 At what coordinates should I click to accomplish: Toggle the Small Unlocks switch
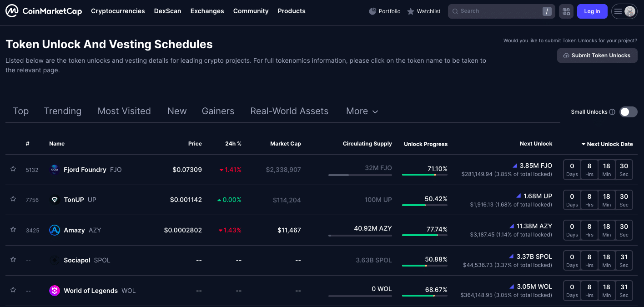tap(628, 112)
